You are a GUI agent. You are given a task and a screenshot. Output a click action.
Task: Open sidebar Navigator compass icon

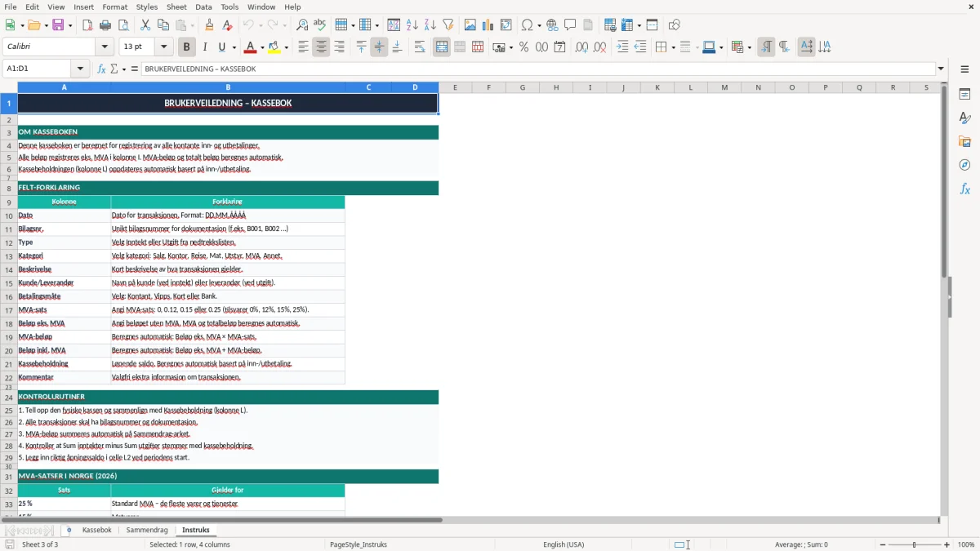pyautogui.click(x=964, y=165)
